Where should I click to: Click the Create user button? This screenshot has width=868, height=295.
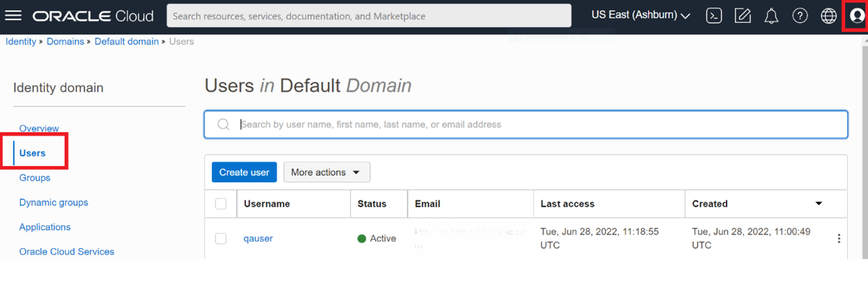point(244,172)
